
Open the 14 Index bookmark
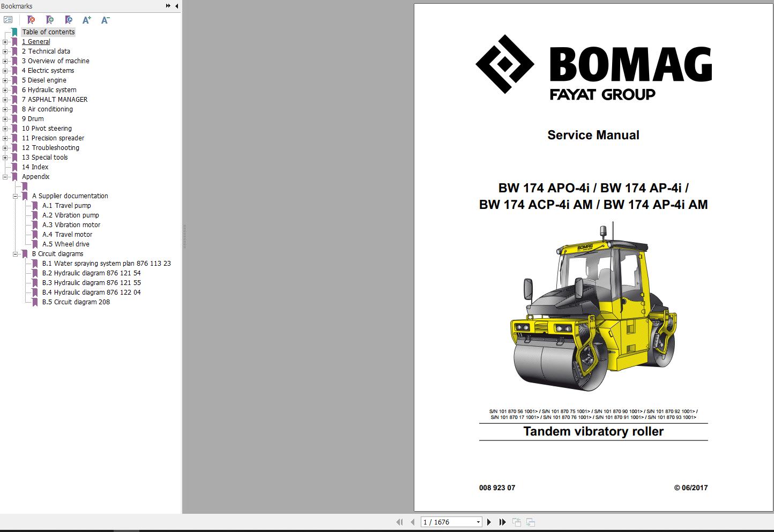pyautogui.click(x=35, y=167)
